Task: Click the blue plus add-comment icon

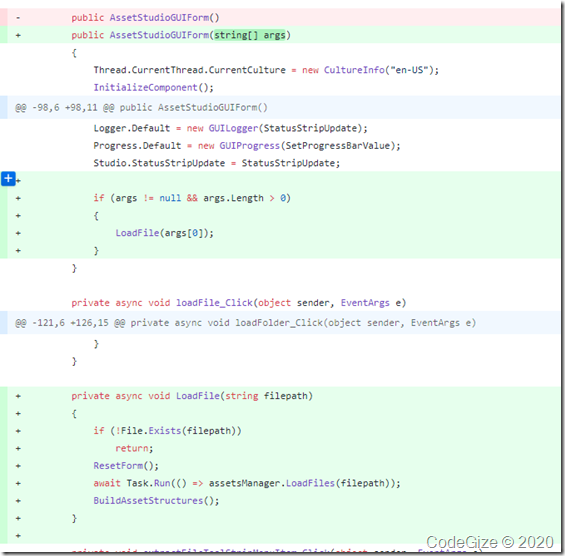Action: tap(8, 178)
